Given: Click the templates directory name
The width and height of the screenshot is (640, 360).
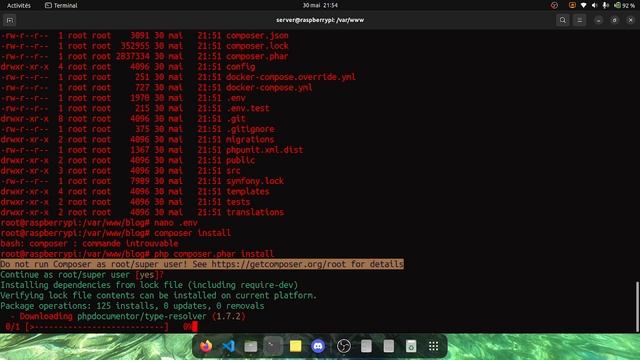Looking at the screenshot, I should click(247, 191).
